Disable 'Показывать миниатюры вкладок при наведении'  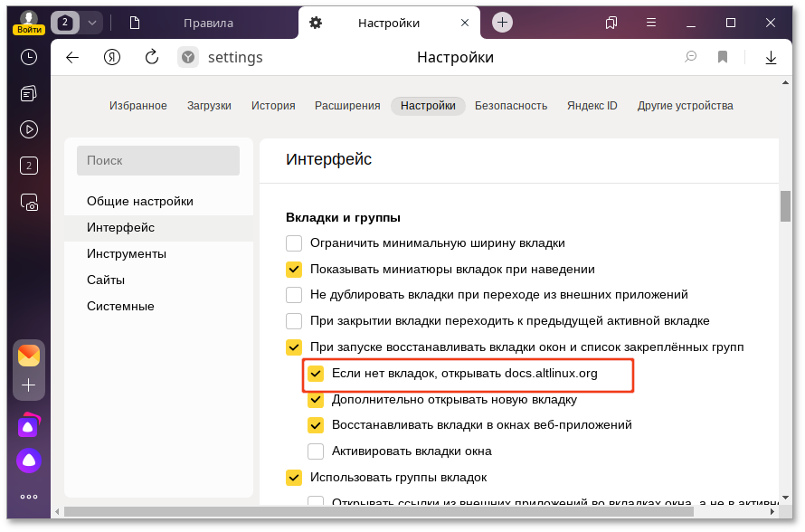pyautogui.click(x=294, y=269)
